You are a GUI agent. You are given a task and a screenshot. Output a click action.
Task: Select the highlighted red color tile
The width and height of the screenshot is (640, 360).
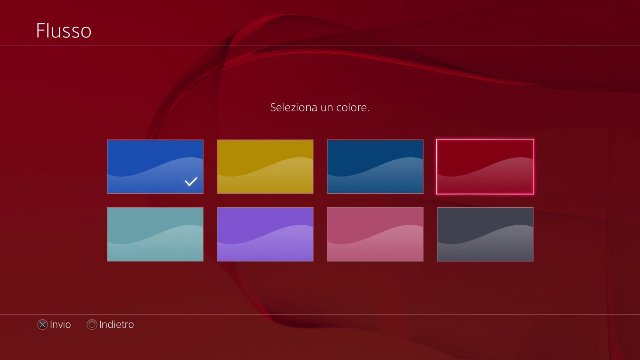click(x=485, y=167)
